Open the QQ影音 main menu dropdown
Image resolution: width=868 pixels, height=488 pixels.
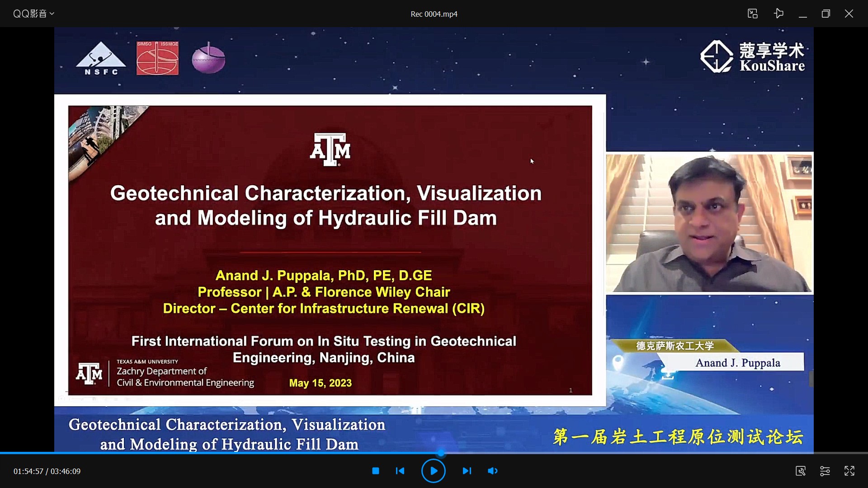point(33,14)
